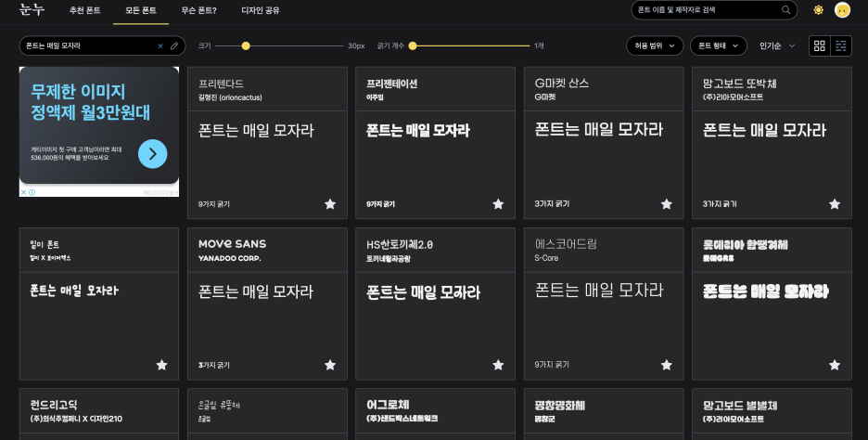Open the G마켓 산스 font title
Screen dimensions: 868x440
pos(561,84)
